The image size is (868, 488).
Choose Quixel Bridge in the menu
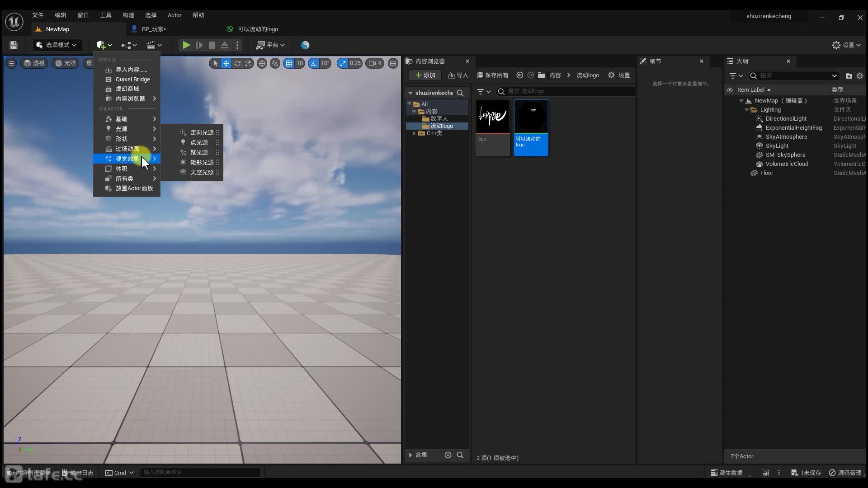[127, 79]
